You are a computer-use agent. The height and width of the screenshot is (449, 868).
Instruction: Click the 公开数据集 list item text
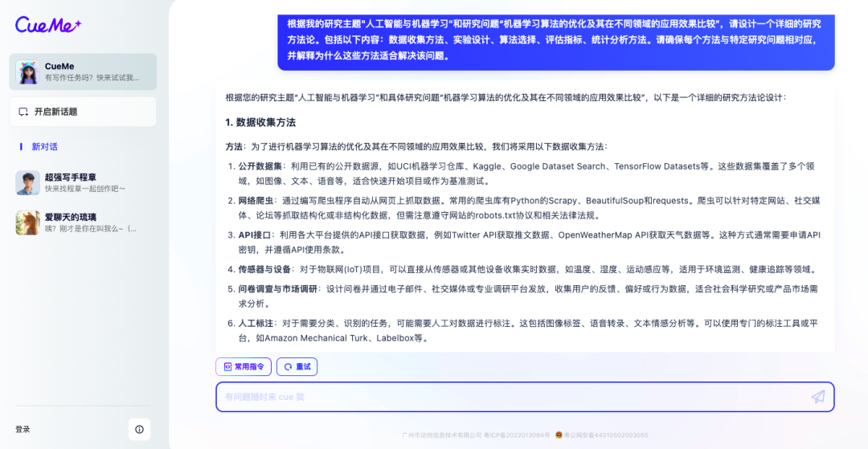click(527, 173)
